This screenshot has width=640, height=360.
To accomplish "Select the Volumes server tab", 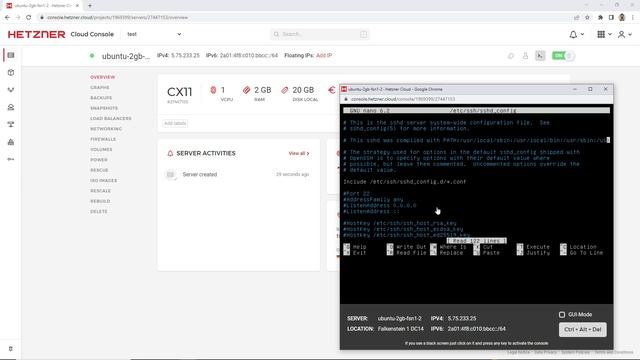I will (101, 149).
